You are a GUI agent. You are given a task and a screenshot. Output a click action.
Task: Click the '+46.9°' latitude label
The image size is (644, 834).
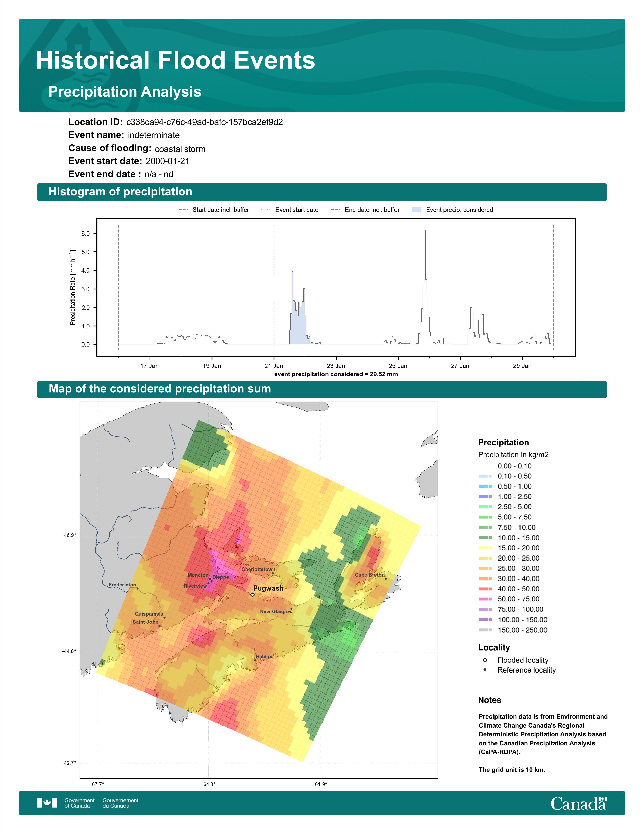click(69, 535)
